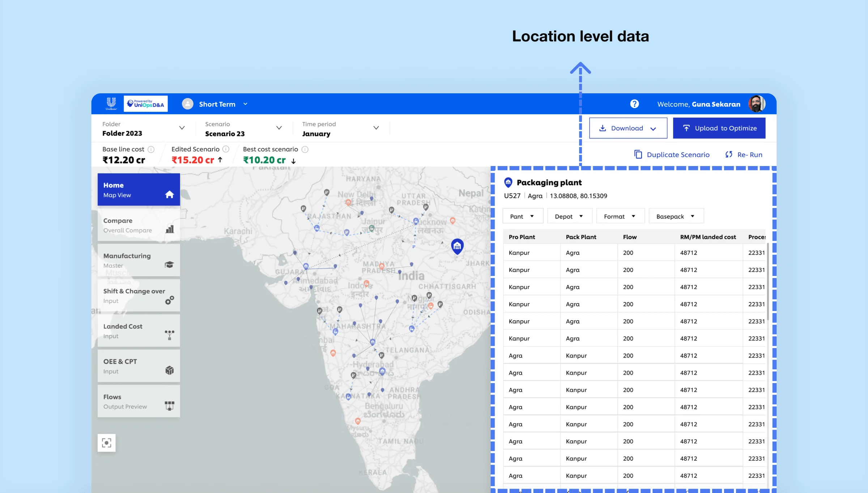
Task: Click the ₹15.20 cr edited scenario value
Action: [193, 160]
